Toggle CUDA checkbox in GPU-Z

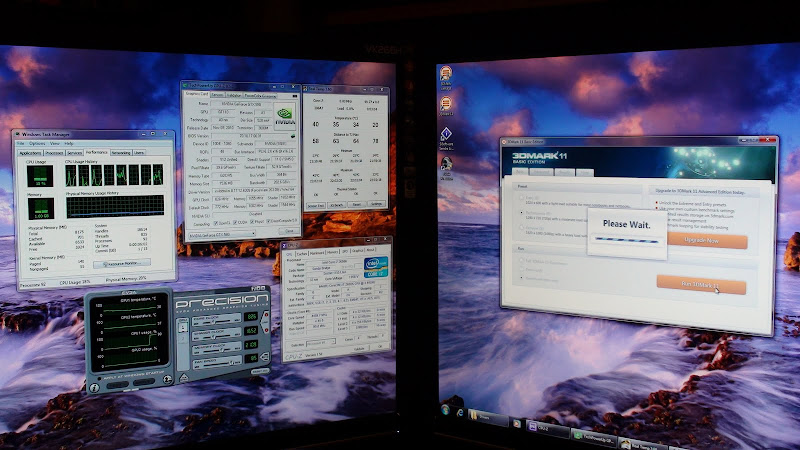point(235,222)
